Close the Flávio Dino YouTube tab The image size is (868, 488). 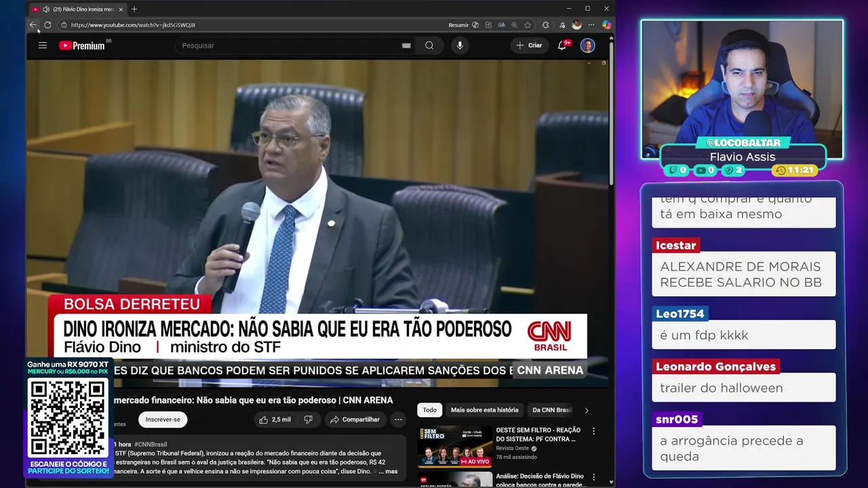pyautogui.click(x=121, y=9)
